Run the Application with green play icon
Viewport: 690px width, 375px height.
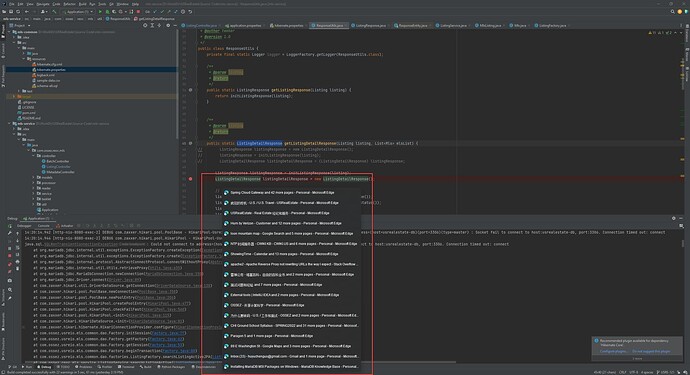[x=100, y=11]
